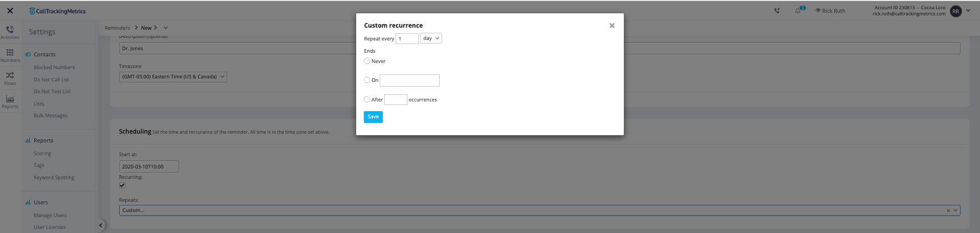Open Tags settings

(x=39, y=165)
